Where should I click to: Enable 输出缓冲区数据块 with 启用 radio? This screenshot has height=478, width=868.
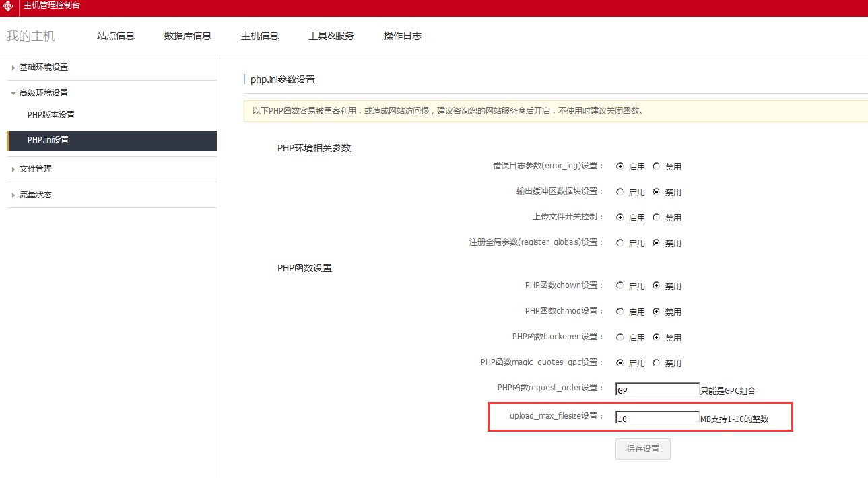620,192
